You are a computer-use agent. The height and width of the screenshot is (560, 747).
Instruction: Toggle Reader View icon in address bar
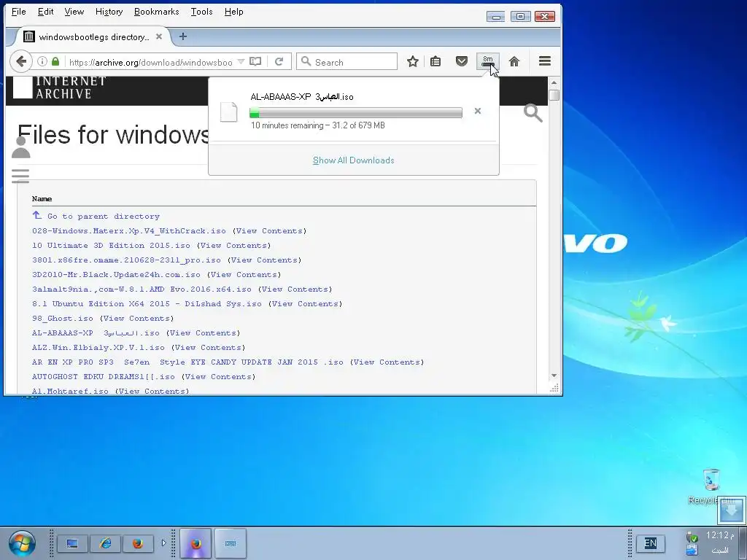pyautogui.click(x=255, y=62)
